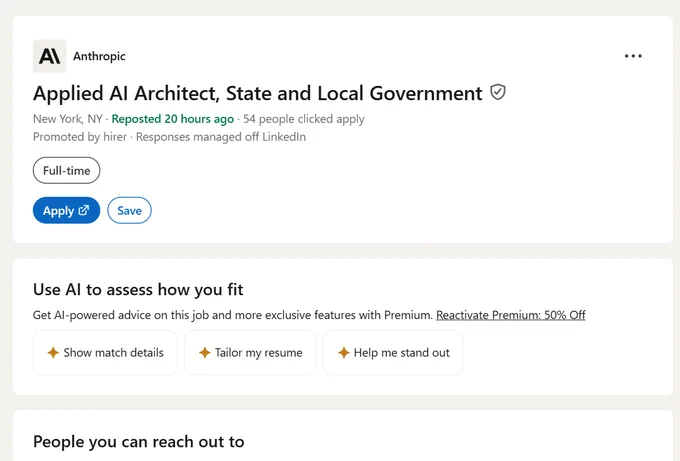The image size is (680, 461).
Task: Click the job title Applied AI Architect heading
Action: 258,93
